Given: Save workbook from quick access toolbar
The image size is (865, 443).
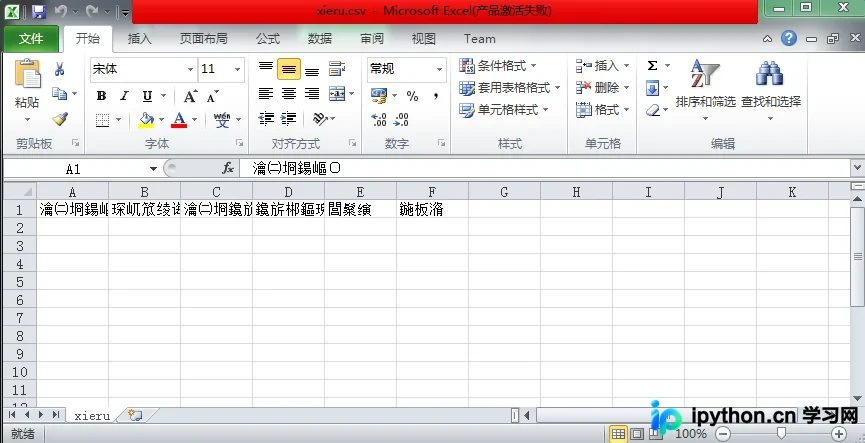Looking at the screenshot, I should coord(38,12).
